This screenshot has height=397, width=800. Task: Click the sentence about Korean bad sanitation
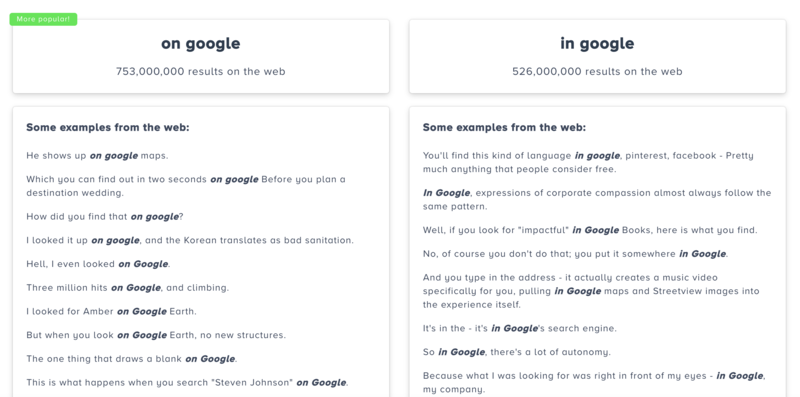[190, 240]
